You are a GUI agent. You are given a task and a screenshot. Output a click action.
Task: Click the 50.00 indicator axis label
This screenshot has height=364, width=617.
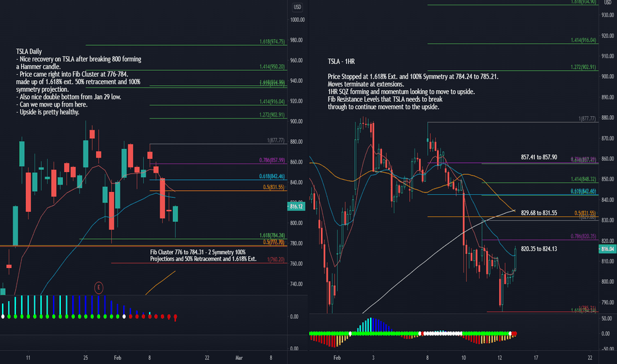(607, 318)
